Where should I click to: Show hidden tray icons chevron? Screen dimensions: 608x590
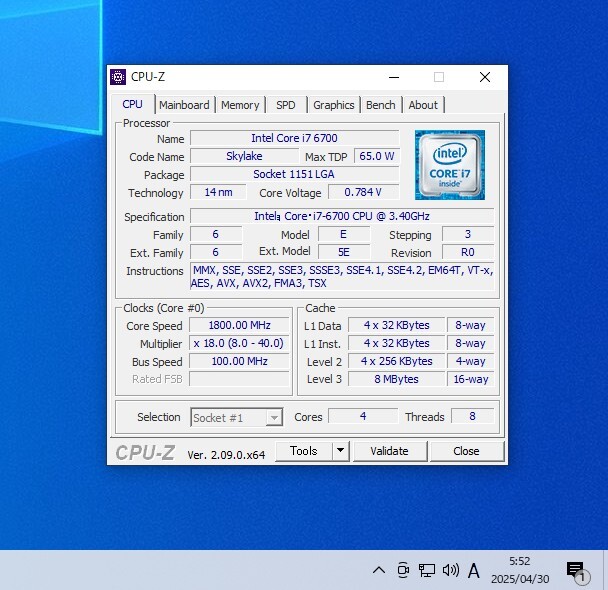[x=379, y=570]
